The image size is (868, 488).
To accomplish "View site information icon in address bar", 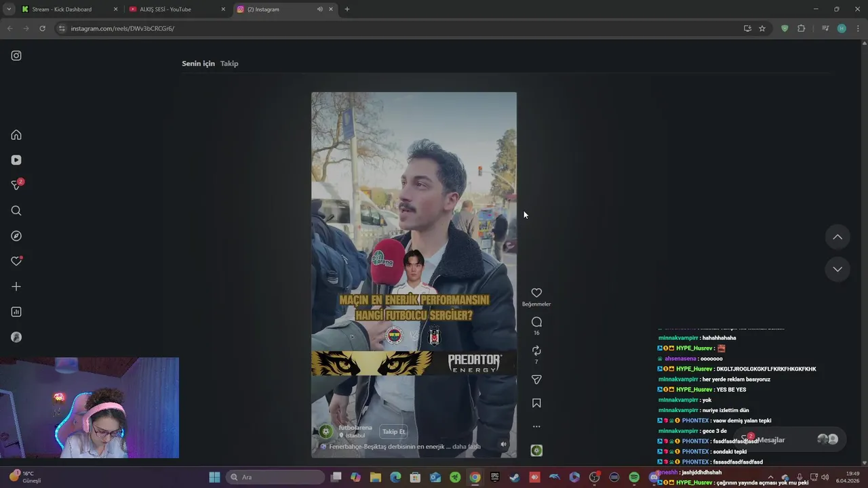I will [62, 28].
